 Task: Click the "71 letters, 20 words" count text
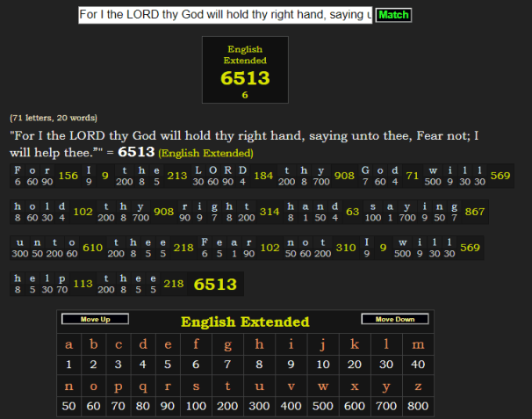[x=54, y=118]
